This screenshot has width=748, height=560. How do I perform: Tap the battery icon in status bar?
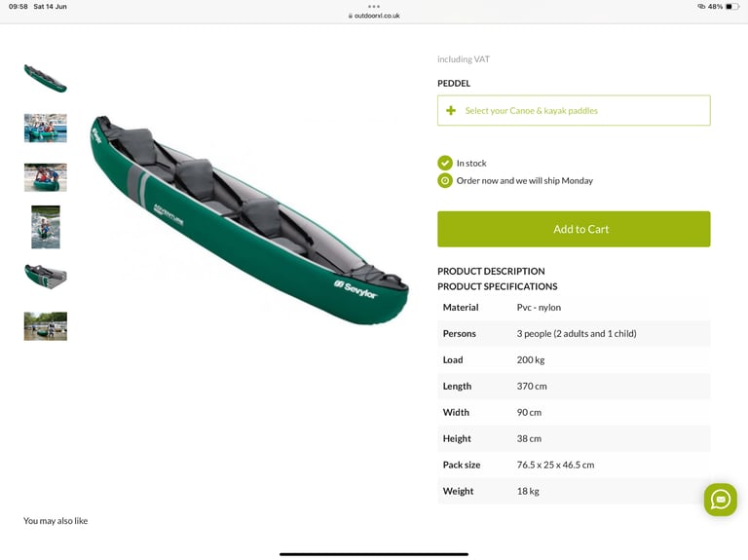coord(731,7)
